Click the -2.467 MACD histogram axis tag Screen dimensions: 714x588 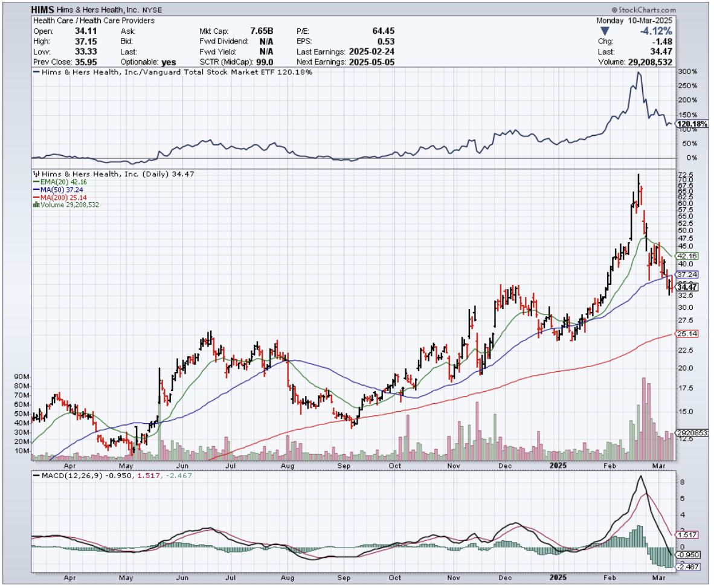point(687,567)
